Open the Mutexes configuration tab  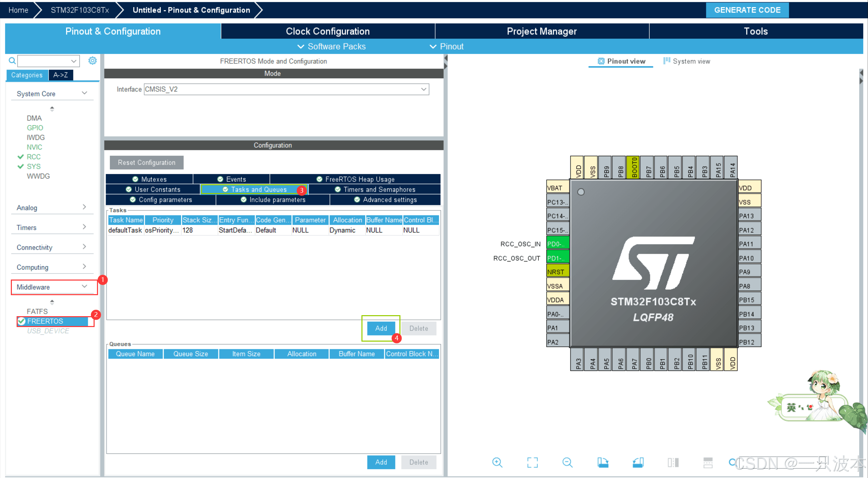point(149,179)
